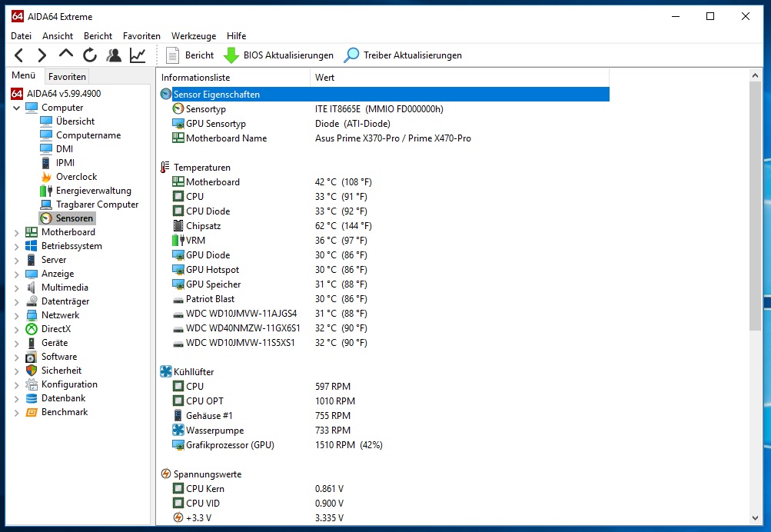771x532 pixels.
Task: Open the graph chart icon in the toolbar
Action: 138,55
